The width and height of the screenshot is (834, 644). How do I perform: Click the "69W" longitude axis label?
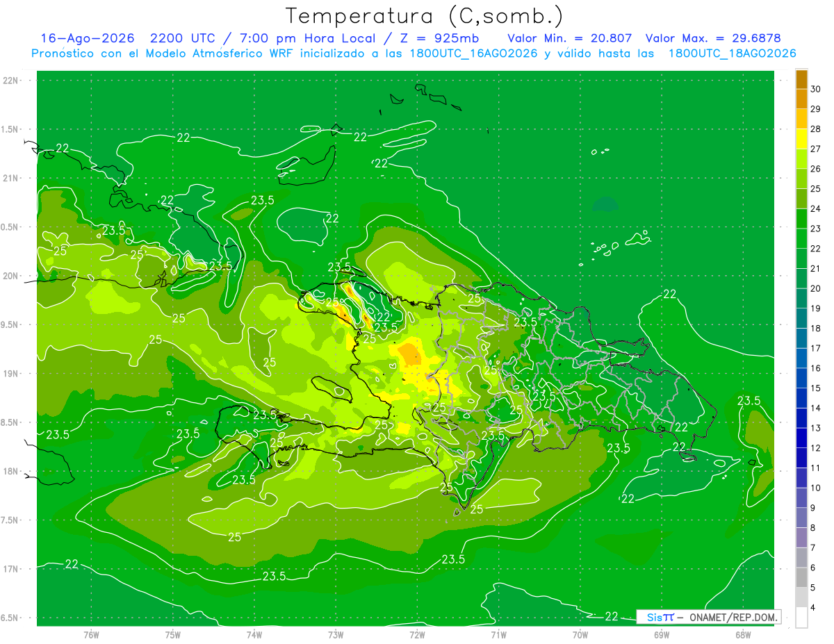point(662,635)
